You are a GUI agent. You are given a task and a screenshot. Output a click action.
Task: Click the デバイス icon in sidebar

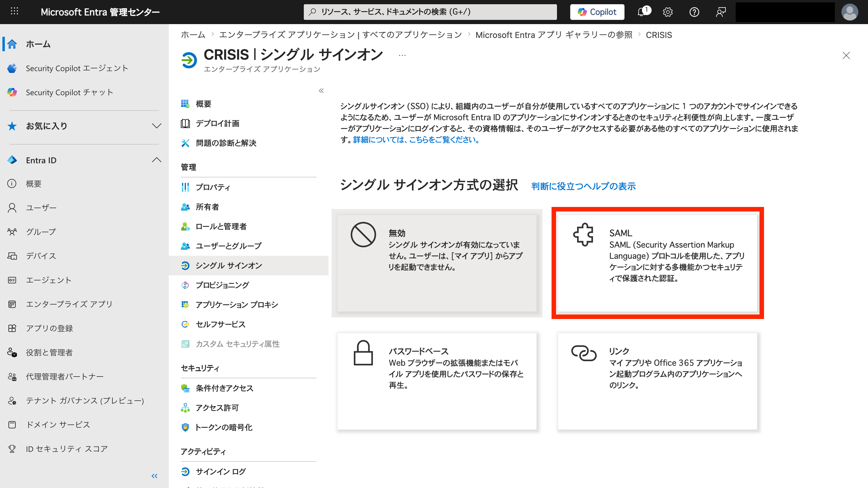12,256
